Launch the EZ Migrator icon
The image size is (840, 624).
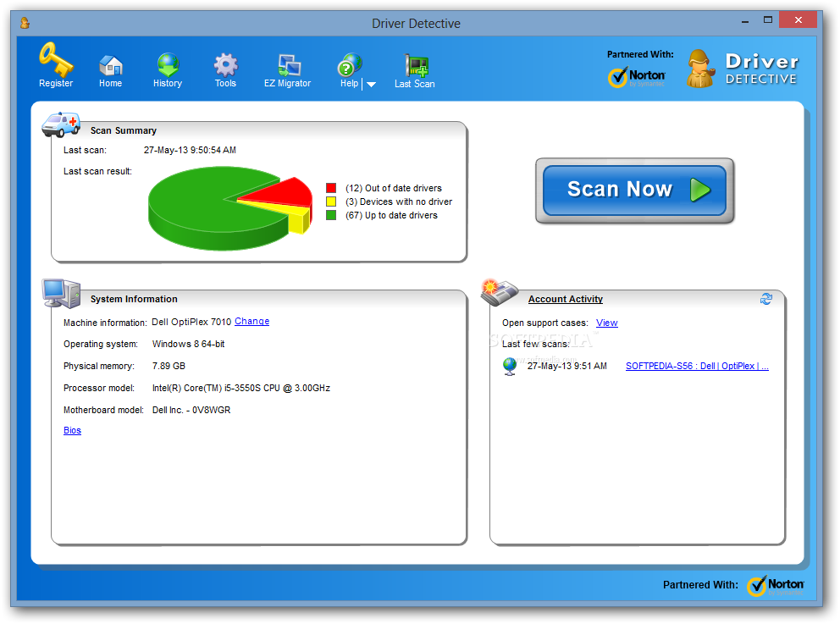(290, 65)
